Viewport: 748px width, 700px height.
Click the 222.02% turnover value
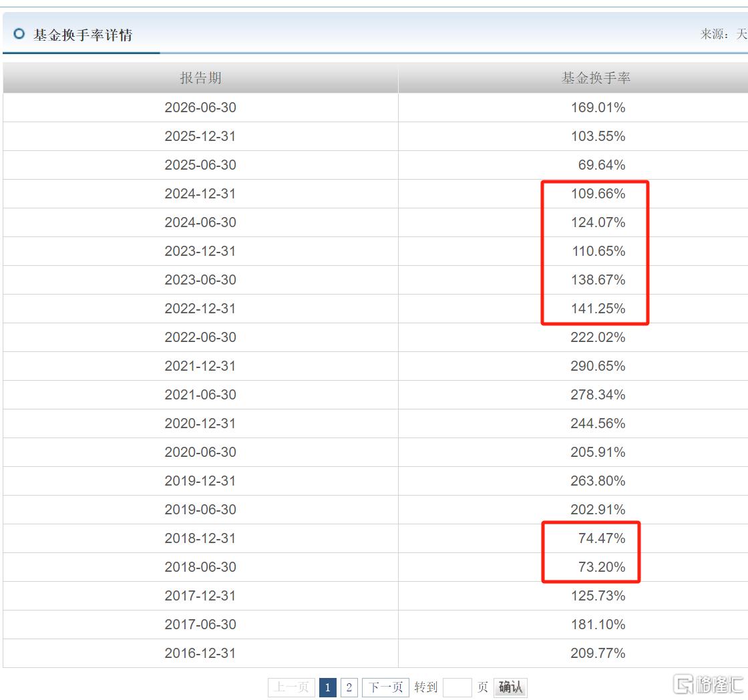click(x=598, y=337)
